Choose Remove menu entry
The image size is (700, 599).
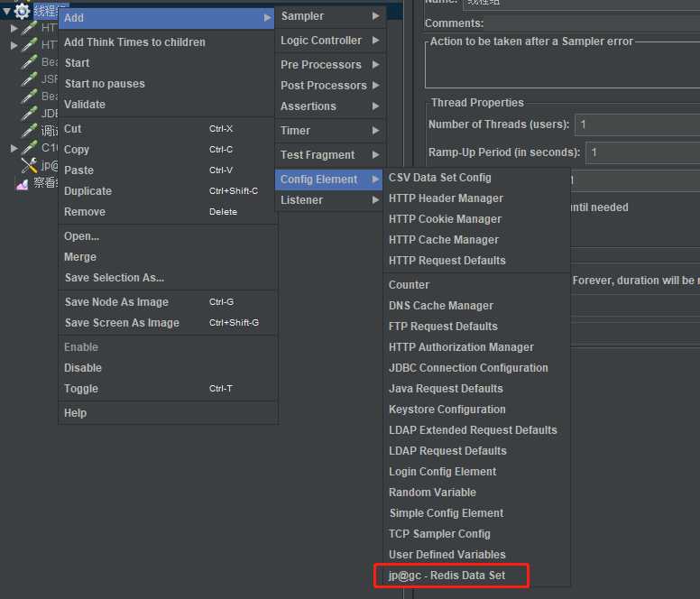point(167,212)
